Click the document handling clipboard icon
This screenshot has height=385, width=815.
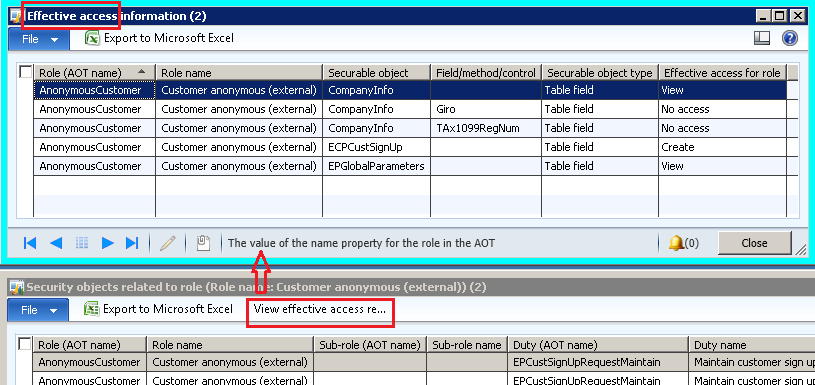pos(203,243)
